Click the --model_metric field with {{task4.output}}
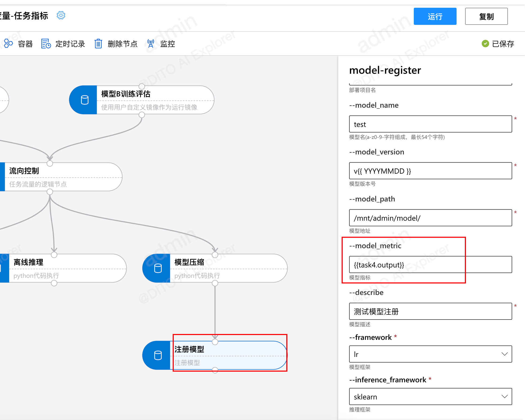The image size is (525, 420). click(430, 265)
